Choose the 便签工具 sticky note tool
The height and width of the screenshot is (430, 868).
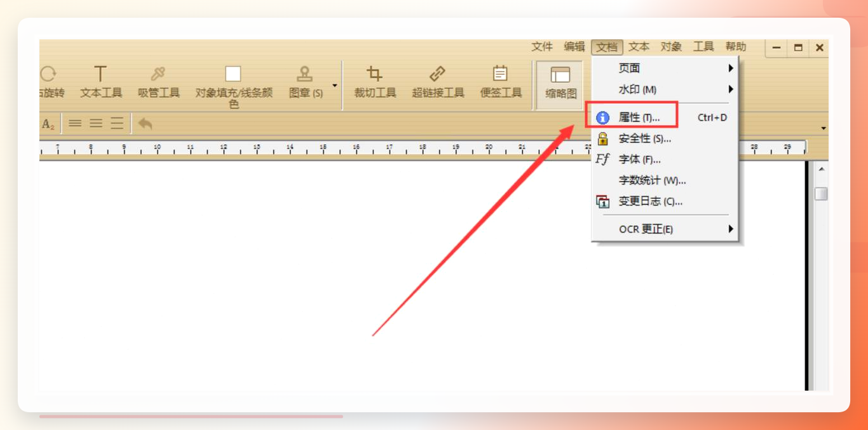[501, 83]
